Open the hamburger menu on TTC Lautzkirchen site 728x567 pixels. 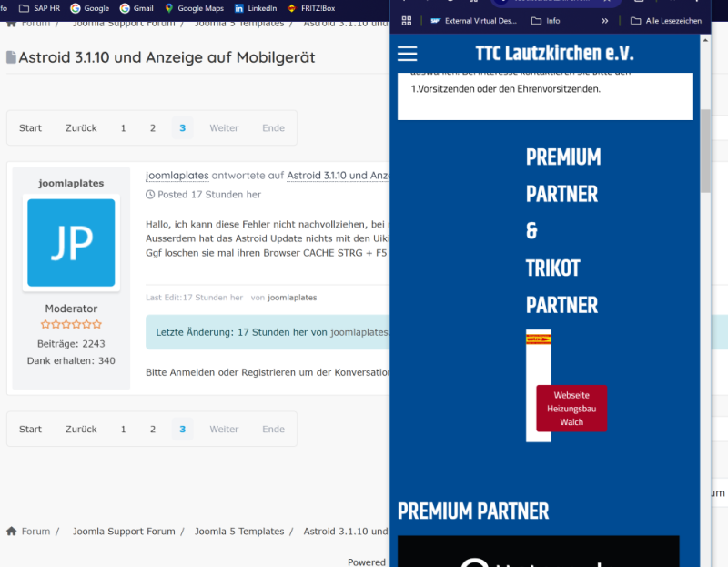pos(407,54)
